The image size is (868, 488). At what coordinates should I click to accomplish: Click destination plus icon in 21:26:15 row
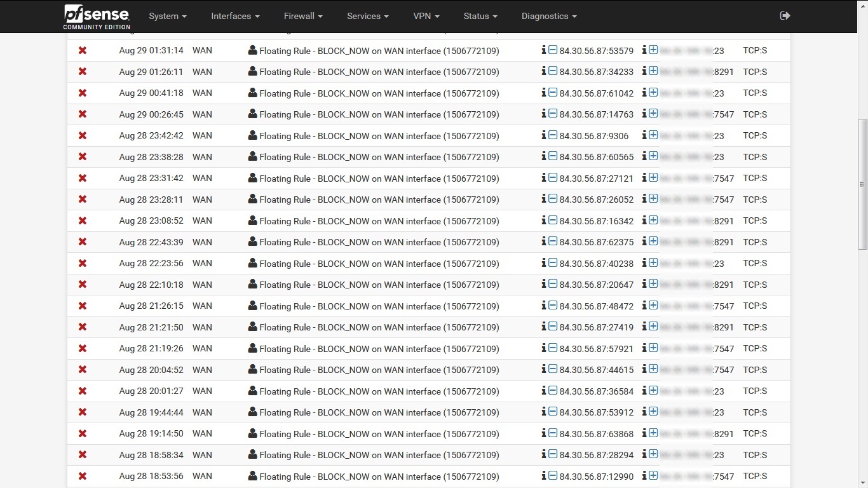[x=653, y=305]
